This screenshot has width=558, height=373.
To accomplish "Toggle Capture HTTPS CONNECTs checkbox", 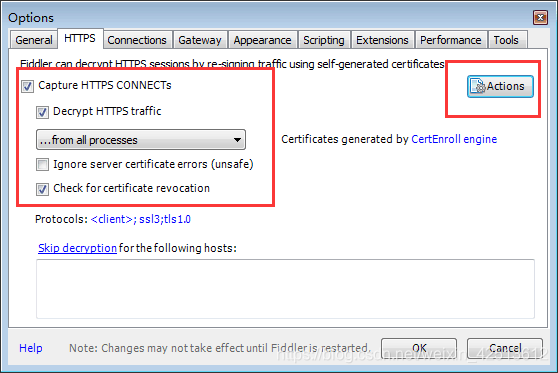I will coord(28,86).
